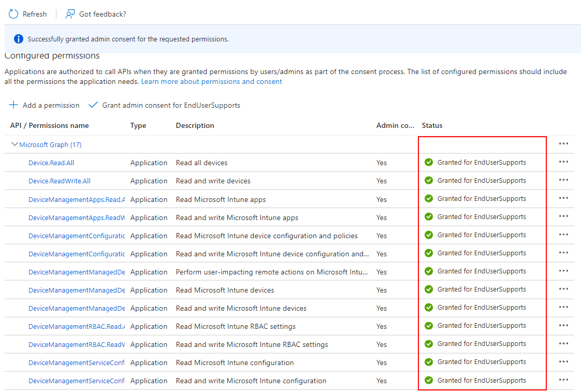Viewport: 581px width, 392px height.
Task: Open Learn more about permissions and consent link
Action: [212, 81]
